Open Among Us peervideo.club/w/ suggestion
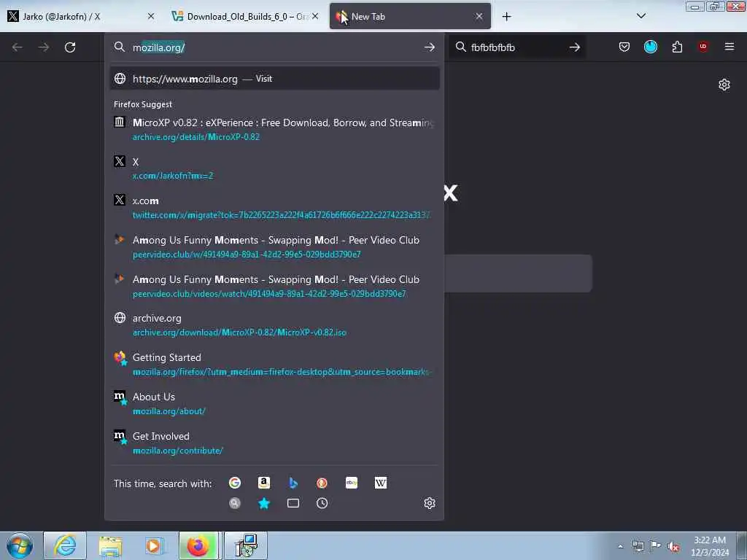The width and height of the screenshot is (747, 560). (274, 246)
